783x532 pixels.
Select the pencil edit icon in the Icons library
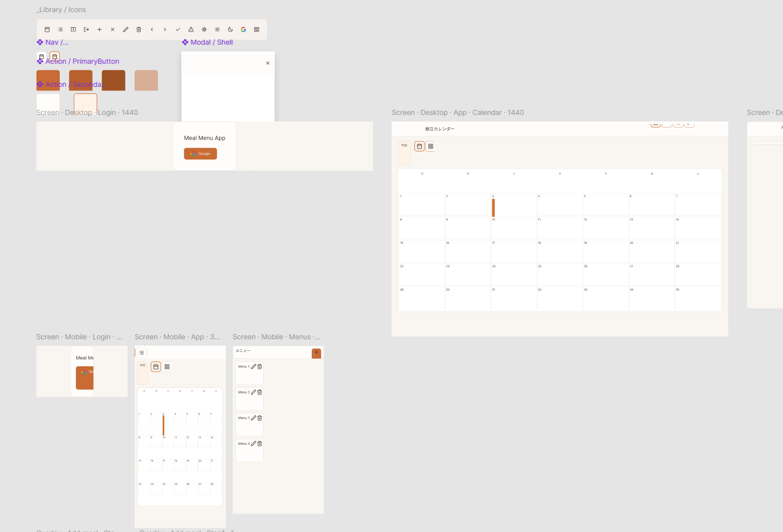(x=126, y=30)
